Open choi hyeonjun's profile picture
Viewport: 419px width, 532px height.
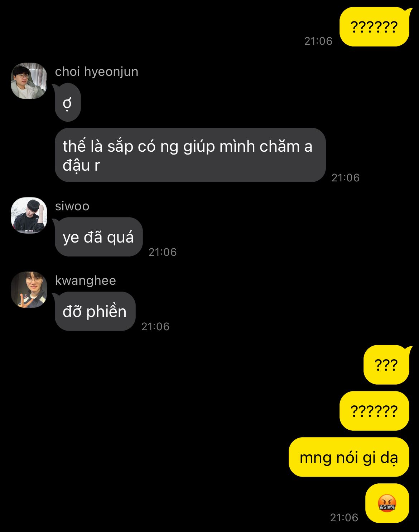click(29, 81)
